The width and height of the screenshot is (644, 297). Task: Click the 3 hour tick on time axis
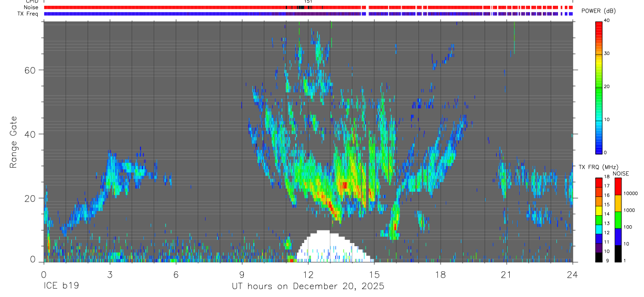110,274
